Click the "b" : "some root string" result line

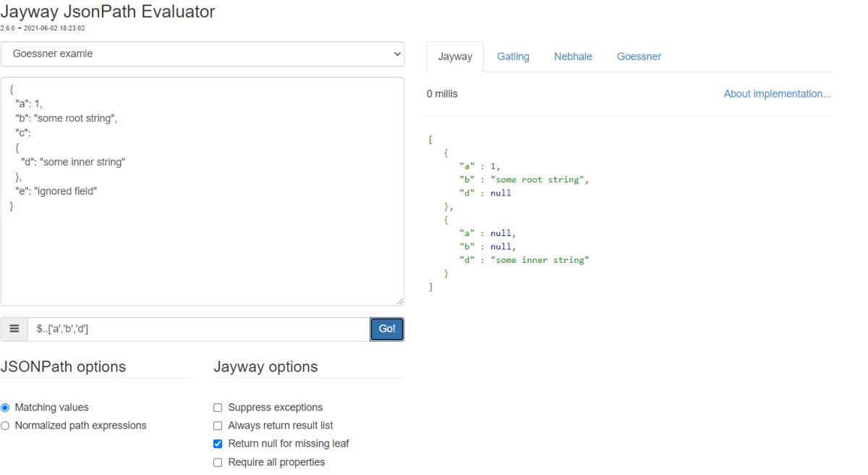[524, 180]
